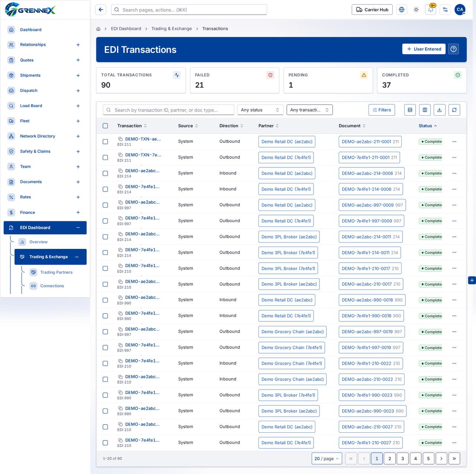Image resolution: width=476 pixels, height=474 pixels.
Task: Toggle the light theme sun icon
Action: 416,10
